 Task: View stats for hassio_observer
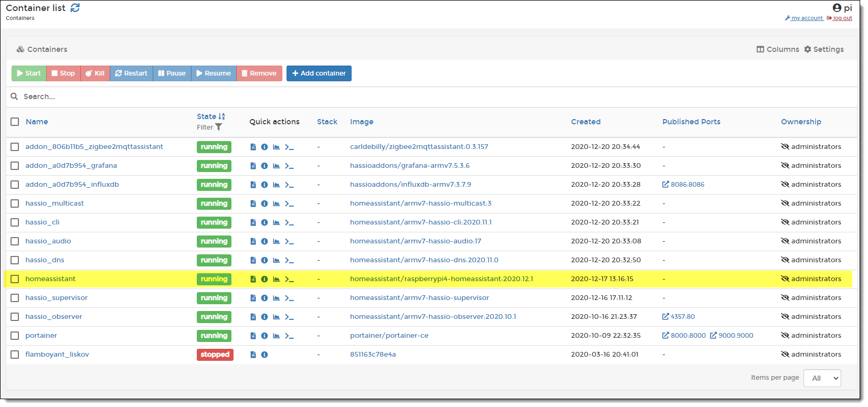(276, 317)
